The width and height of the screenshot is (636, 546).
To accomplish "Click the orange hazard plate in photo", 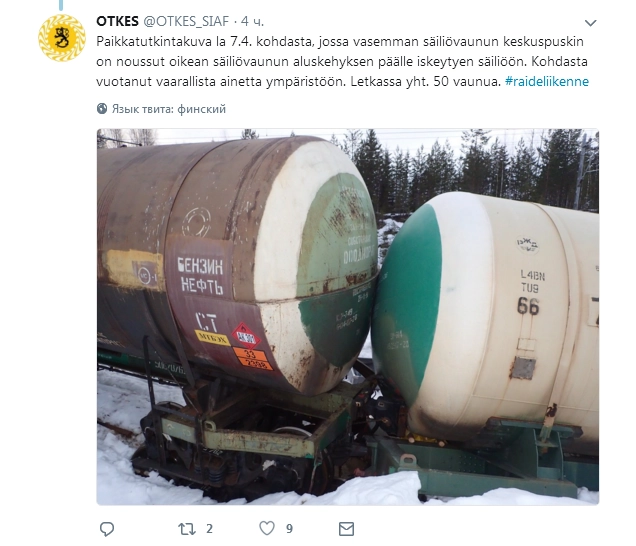I will 253,359.
